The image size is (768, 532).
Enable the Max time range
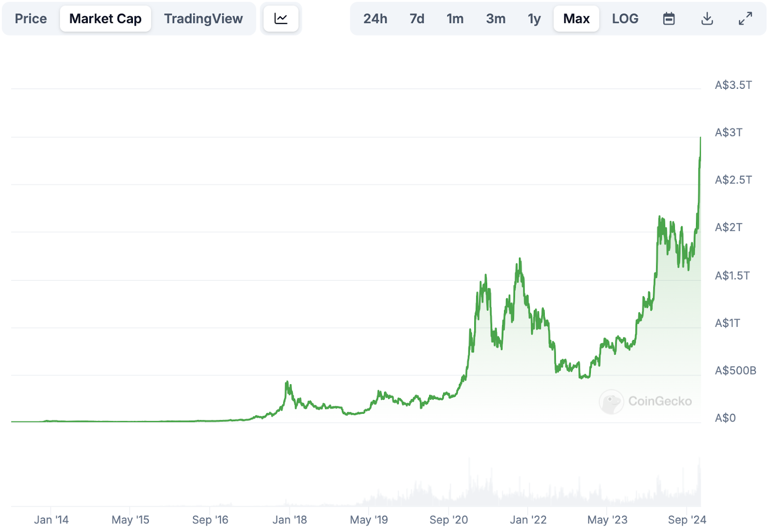click(576, 19)
